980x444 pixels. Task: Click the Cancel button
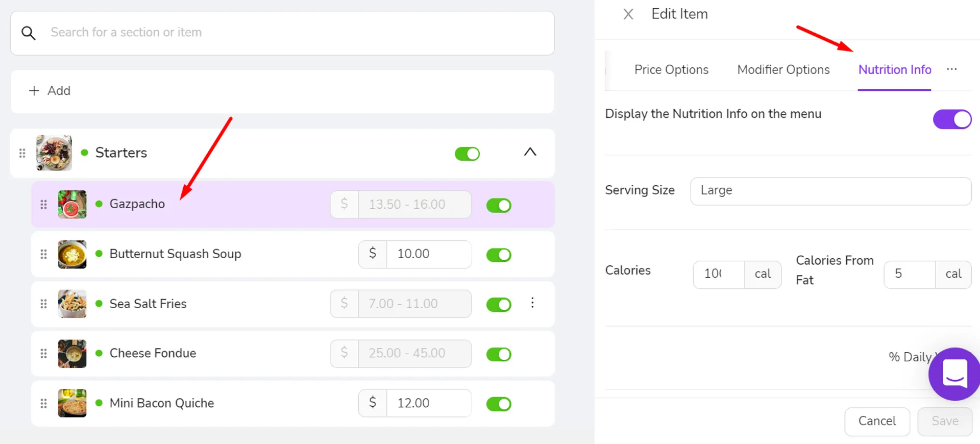[877, 422]
